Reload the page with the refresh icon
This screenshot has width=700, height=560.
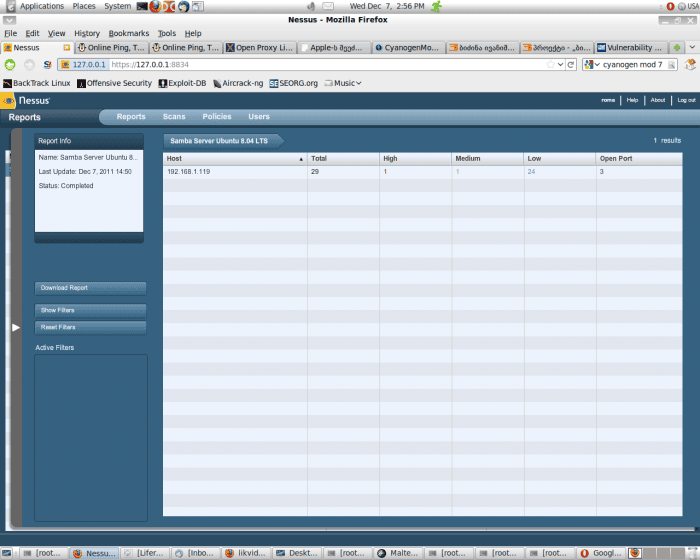tap(571, 65)
